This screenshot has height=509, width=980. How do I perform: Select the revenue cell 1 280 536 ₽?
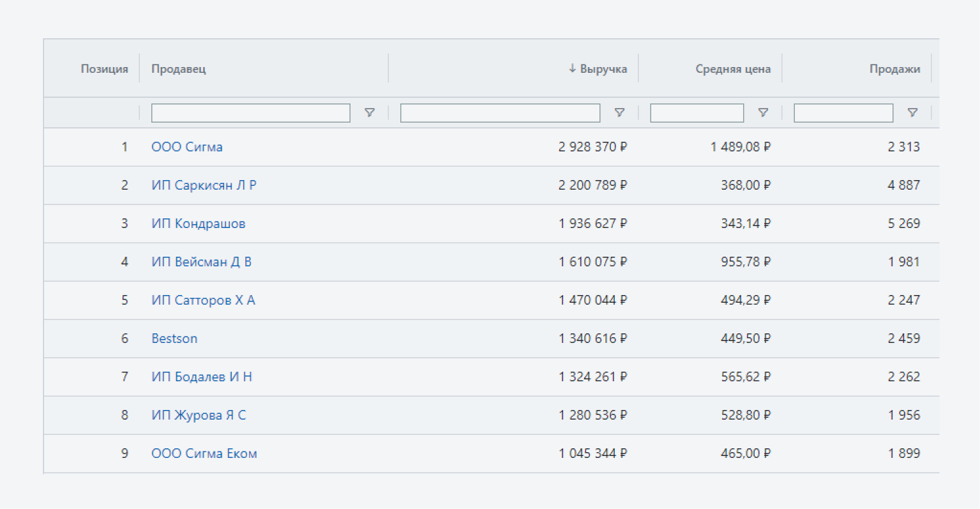coord(592,415)
